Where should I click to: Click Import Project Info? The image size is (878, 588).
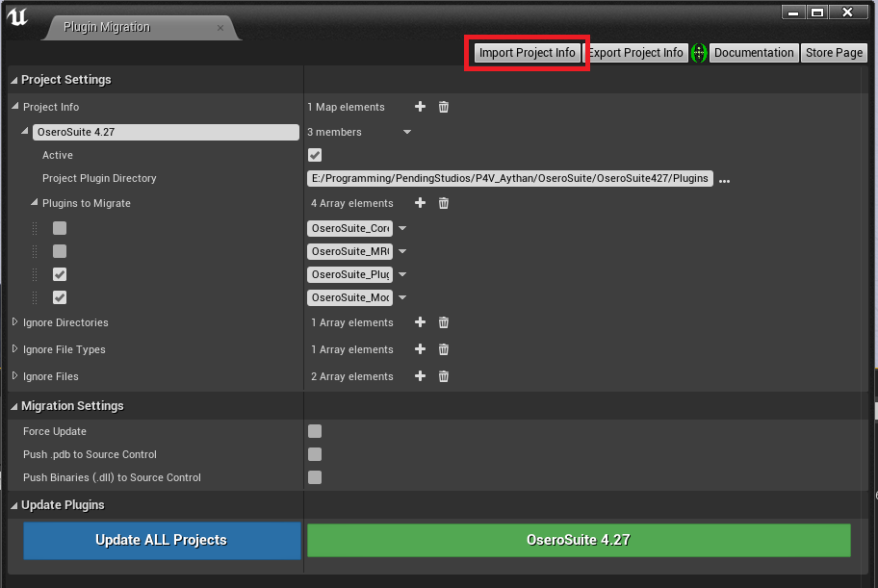point(527,53)
